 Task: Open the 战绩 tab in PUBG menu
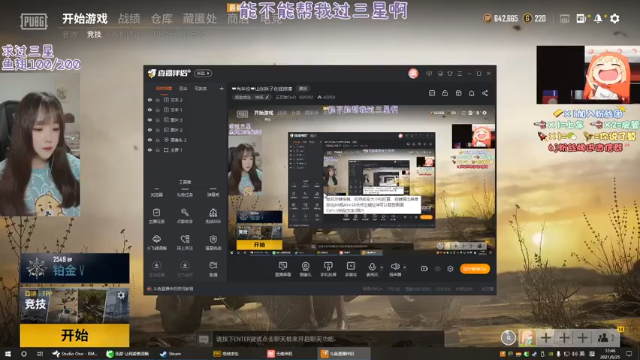point(129,19)
